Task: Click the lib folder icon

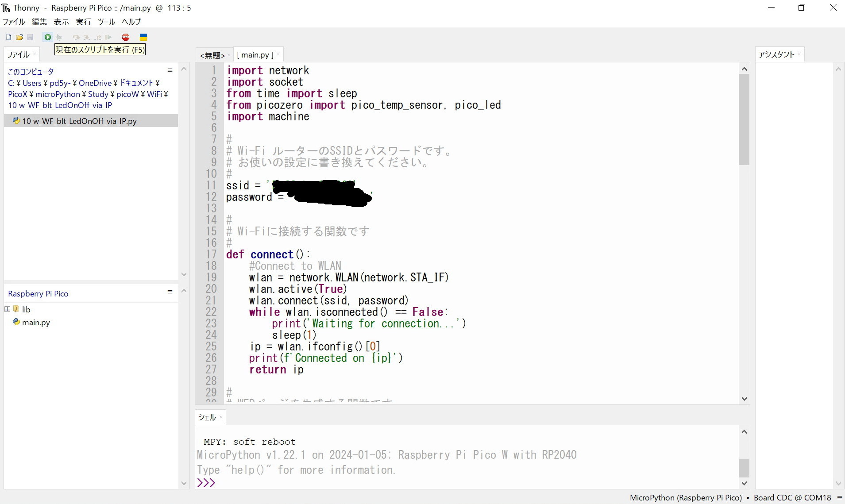Action: click(16, 309)
